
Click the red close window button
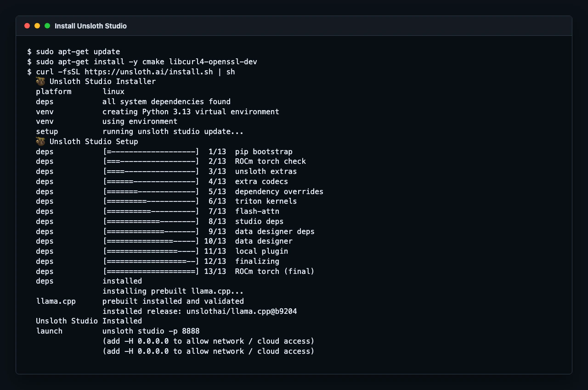[x=27, y=26]
